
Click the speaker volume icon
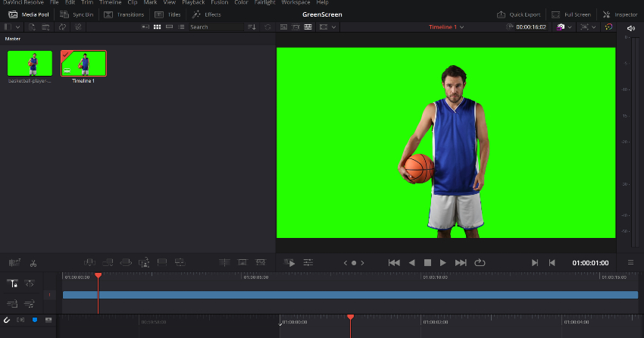630,28
